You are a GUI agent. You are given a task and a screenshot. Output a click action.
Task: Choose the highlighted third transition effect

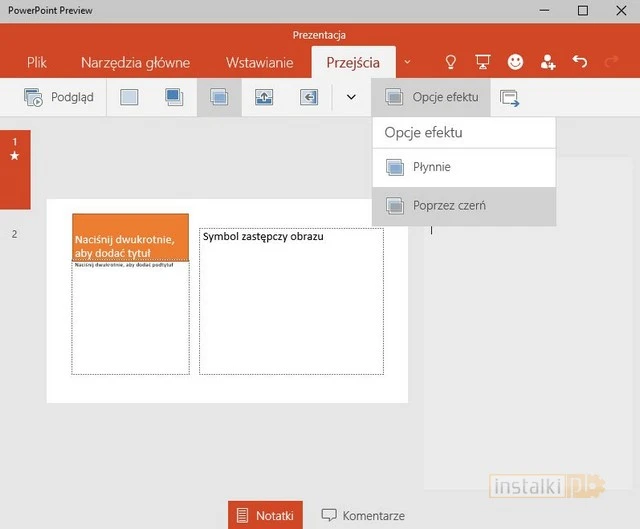click(219, 97)
